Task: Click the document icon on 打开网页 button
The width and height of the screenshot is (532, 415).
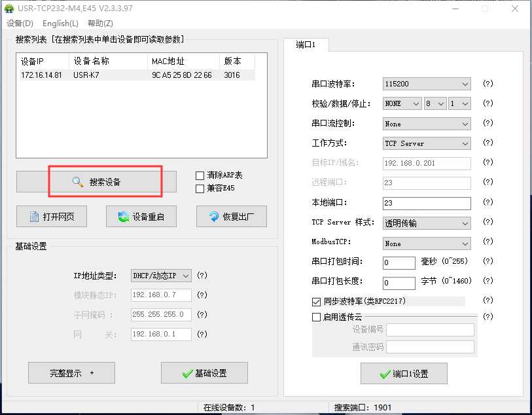Action: click(x=33, y=217)
